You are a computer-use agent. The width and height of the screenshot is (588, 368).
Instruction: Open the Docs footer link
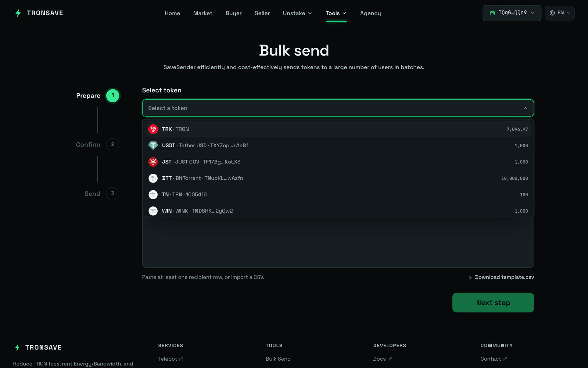pos(382,359)
